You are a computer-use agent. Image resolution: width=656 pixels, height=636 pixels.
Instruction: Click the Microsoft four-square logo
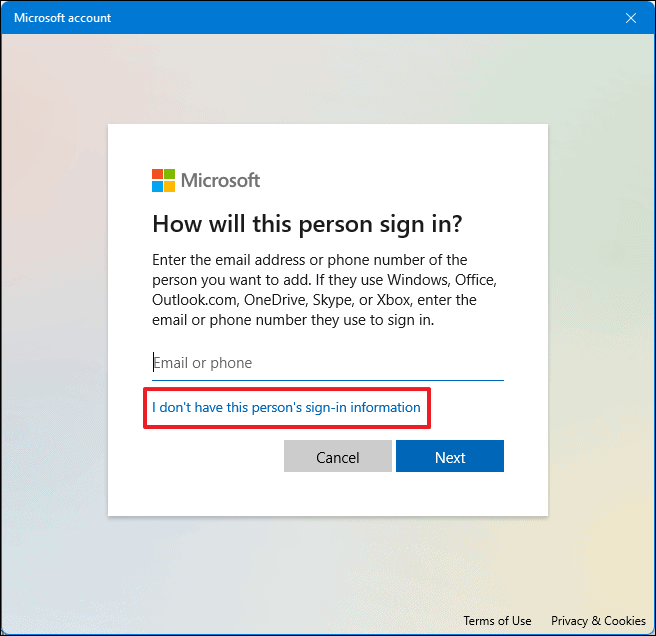click(164, 180)
